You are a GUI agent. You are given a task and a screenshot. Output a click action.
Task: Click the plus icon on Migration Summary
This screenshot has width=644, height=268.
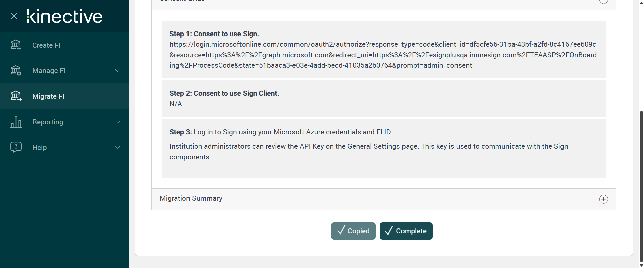(603, 199)
